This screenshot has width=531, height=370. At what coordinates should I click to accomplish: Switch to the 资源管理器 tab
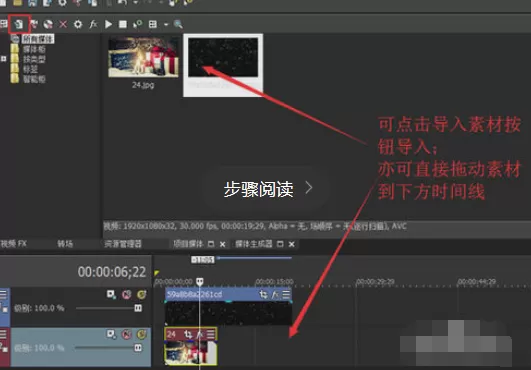pyautogui.click(x=123, y=244)
